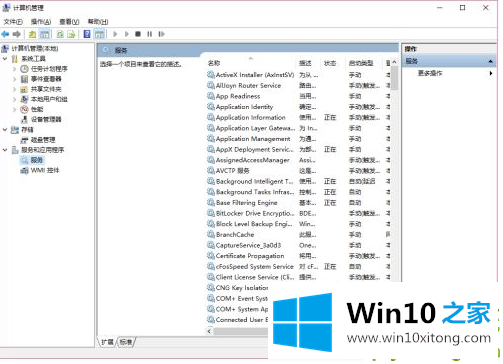503x364 pixels.
Task: Open the 操作(A) menu
Action: tap(41, 22)
